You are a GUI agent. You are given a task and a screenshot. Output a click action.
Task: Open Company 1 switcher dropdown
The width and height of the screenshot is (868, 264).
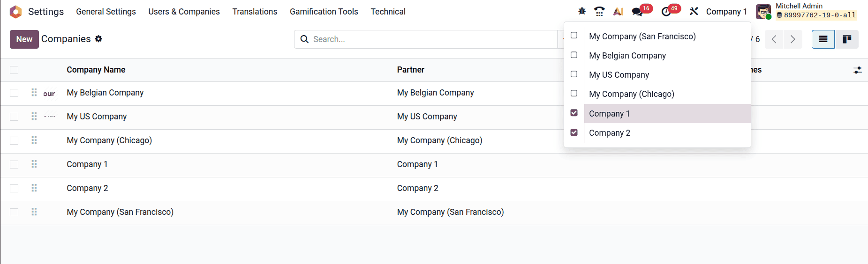(x=726, y=12)
